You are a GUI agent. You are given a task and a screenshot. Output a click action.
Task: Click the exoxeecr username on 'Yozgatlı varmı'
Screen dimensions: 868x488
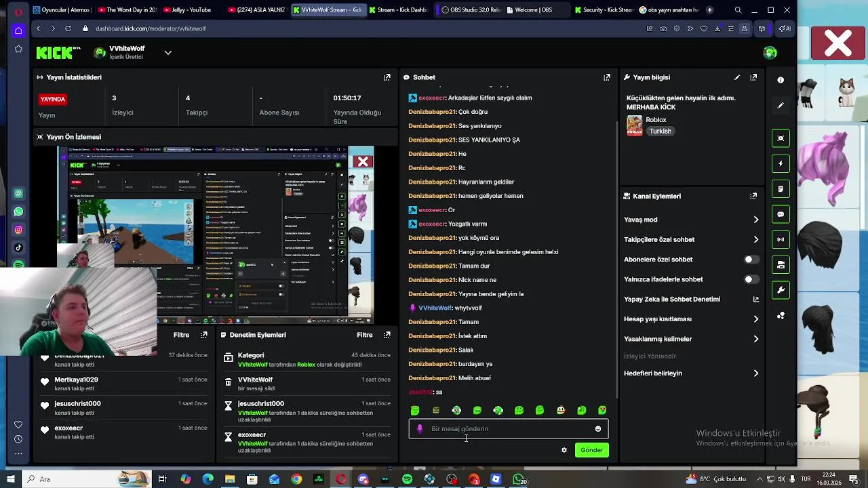coord(431,224)
